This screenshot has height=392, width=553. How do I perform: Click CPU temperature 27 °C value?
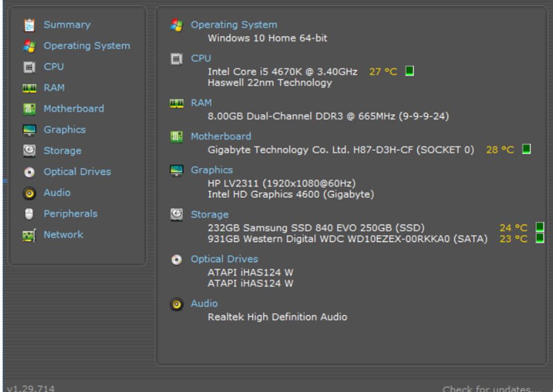coord(383,72)
